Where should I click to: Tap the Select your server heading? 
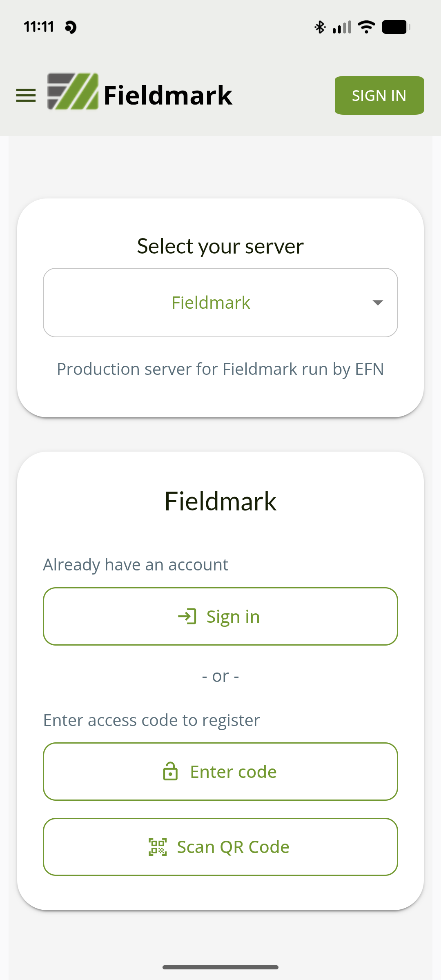tap(220, 246)
